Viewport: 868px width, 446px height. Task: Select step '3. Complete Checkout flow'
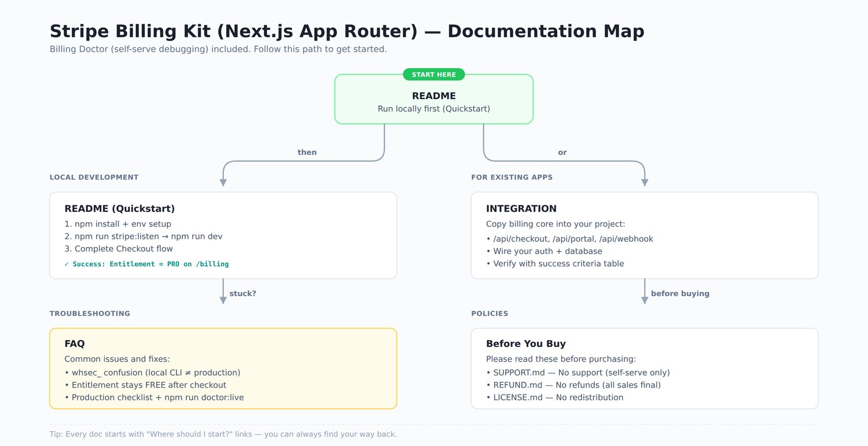[x=119, y=249]
